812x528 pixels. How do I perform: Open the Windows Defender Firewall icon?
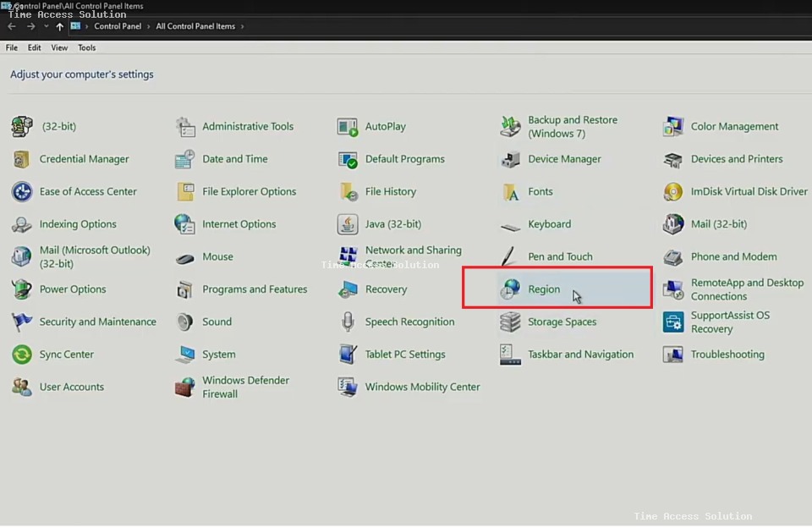184,388
